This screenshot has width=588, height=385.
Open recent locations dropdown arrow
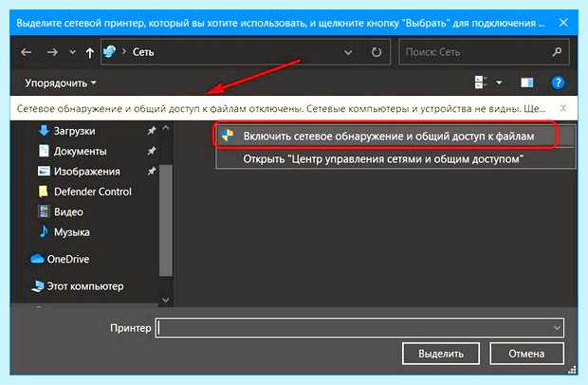point(73,52)
